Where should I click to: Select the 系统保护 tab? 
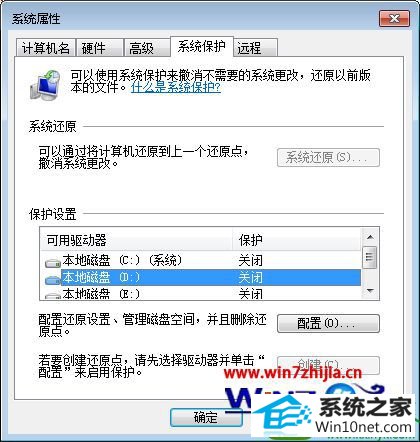pos(202,46)
